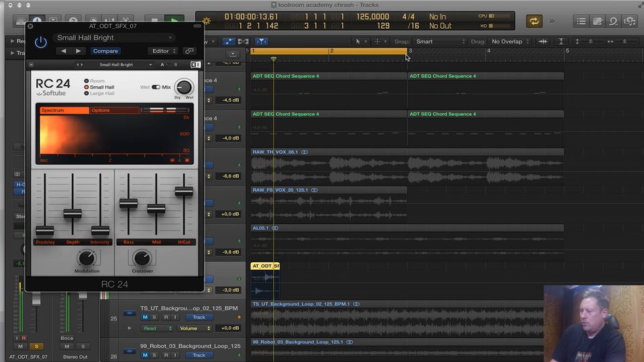Screen dimensions: 644x362
Task: Mute track 26 99_Robot_03 loop
Action: 145,355
